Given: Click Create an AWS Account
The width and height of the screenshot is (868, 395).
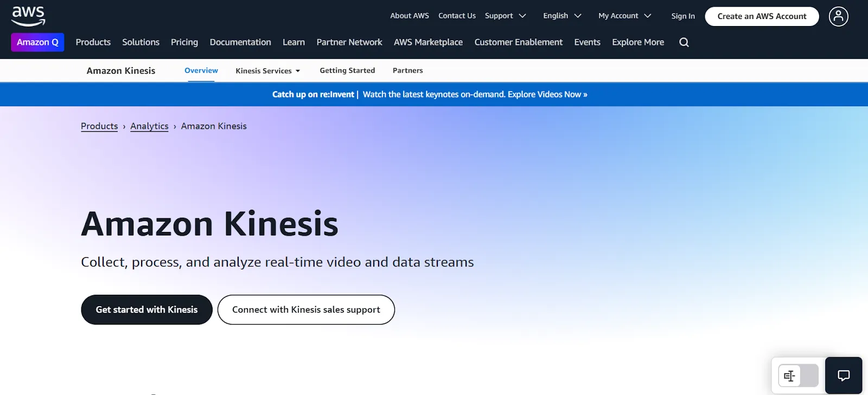Looking at the screenshot, I should (x=762, y=16).
